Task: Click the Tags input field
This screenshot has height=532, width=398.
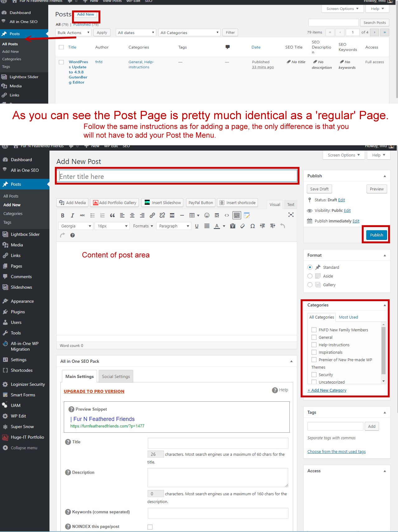Action: tap(335, 426)
